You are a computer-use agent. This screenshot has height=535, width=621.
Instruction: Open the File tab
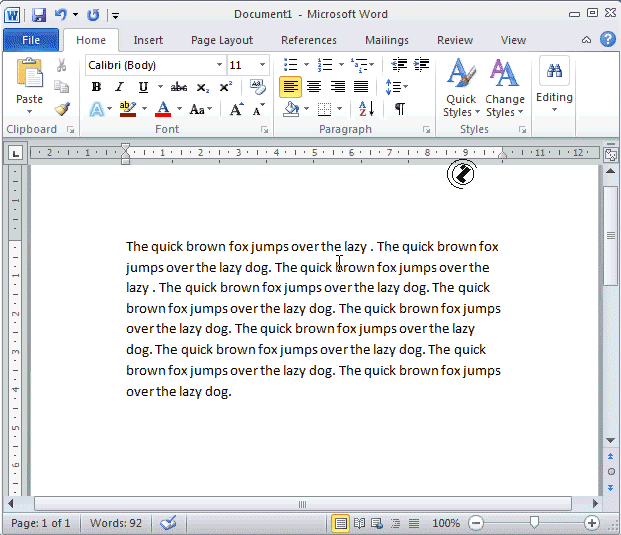point(31,40)
